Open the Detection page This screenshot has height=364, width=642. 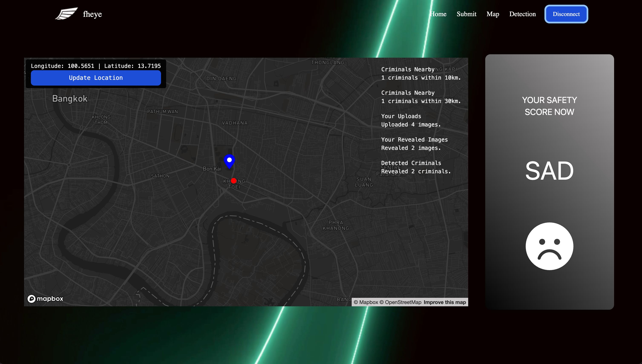click(523, 14)
